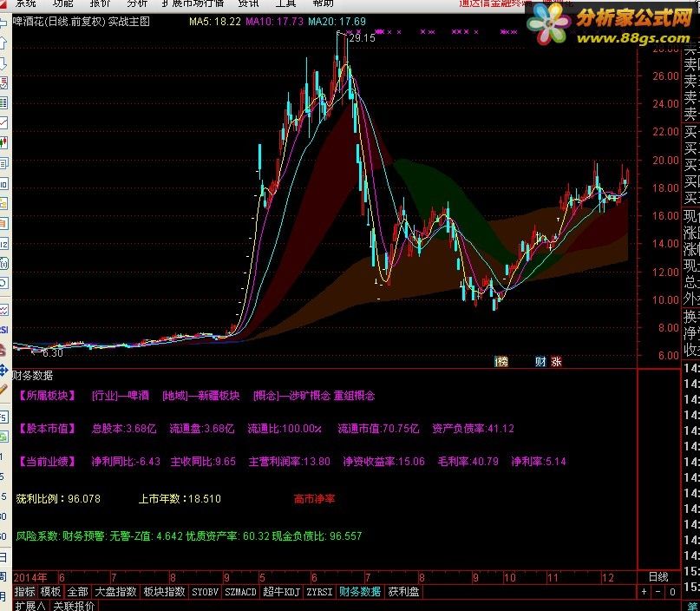Open the 扩展市场行情 menu

[x=193, y=3]
